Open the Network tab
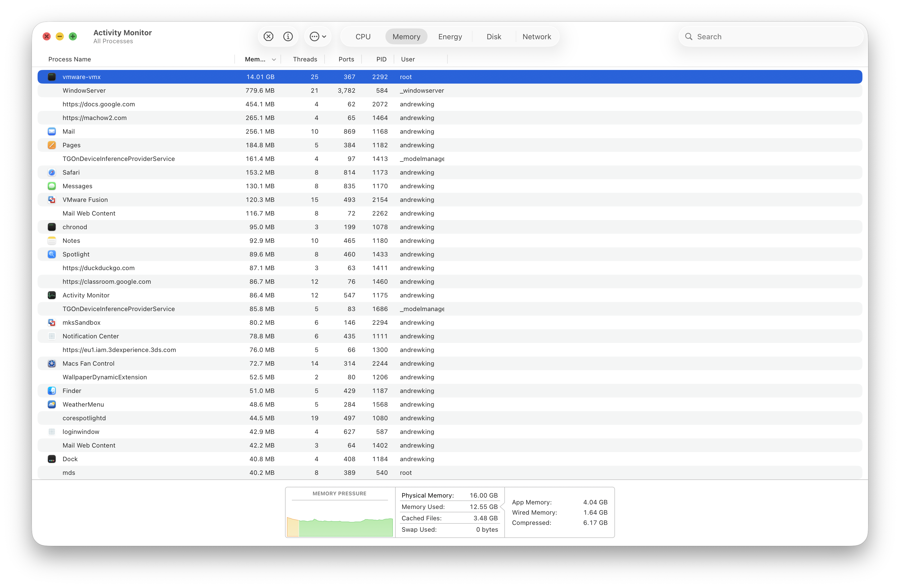 536,37
